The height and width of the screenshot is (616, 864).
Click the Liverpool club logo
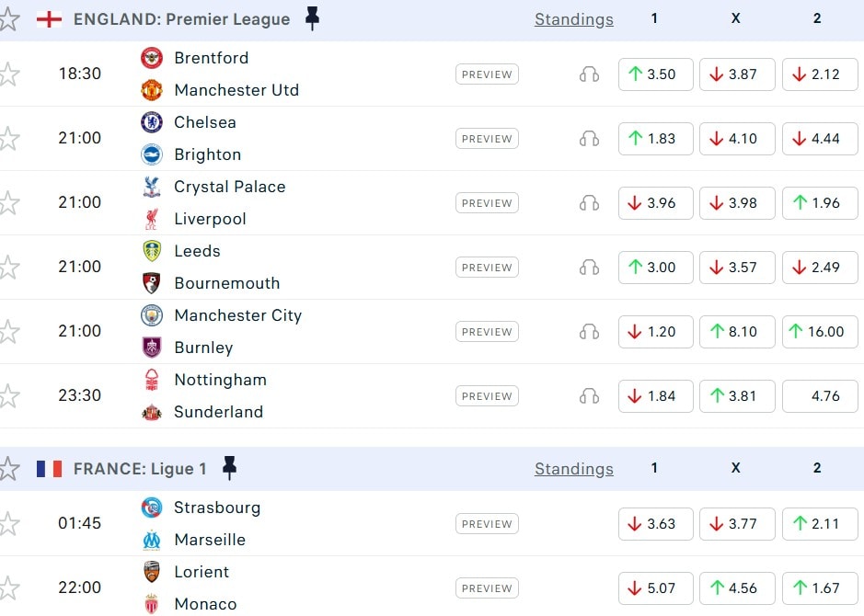pos(152,219)
